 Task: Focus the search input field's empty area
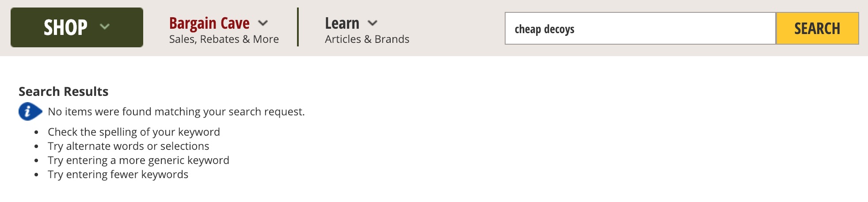(672, 29)
